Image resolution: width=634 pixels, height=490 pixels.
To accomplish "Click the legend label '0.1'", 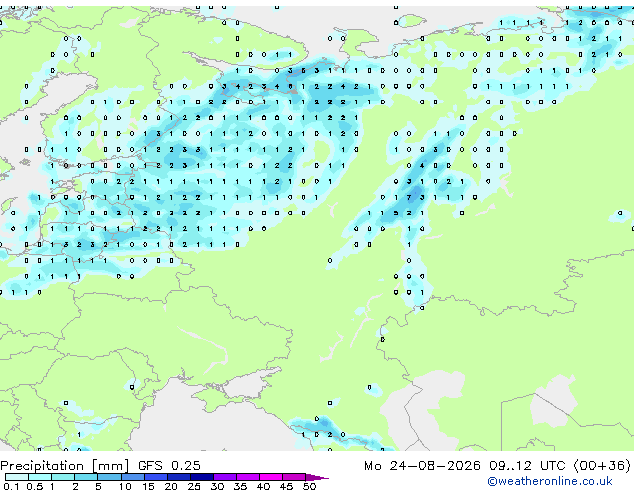I will tap(11, 486).
